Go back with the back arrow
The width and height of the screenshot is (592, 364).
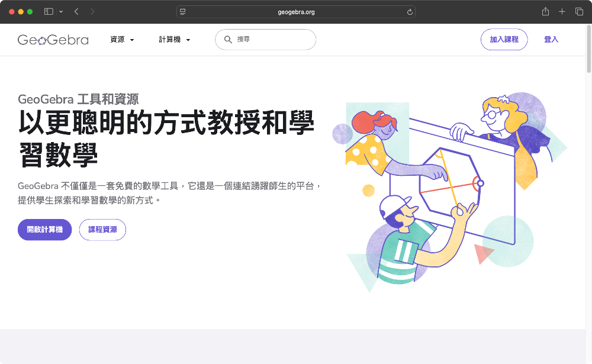click(76, 12)
